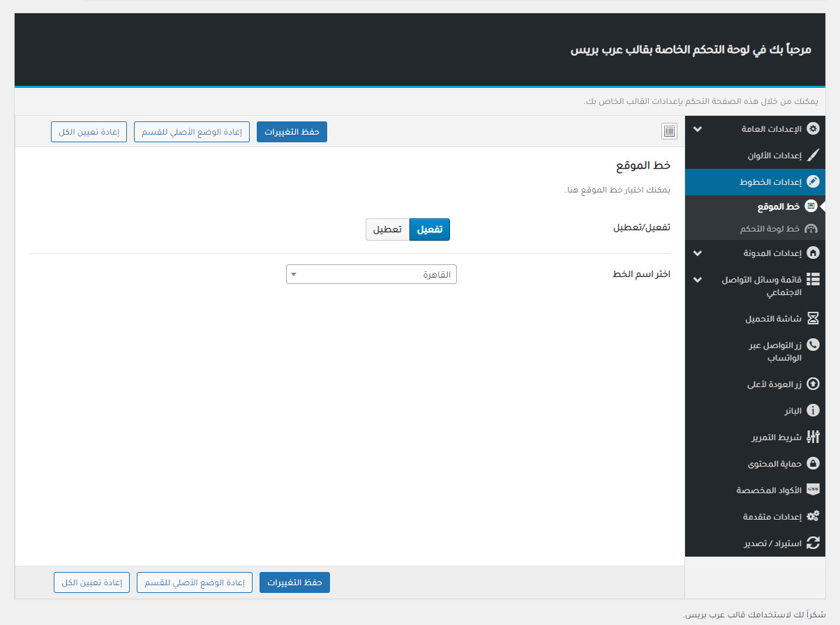Click the Color Settings brush icon

pos(812,156)
